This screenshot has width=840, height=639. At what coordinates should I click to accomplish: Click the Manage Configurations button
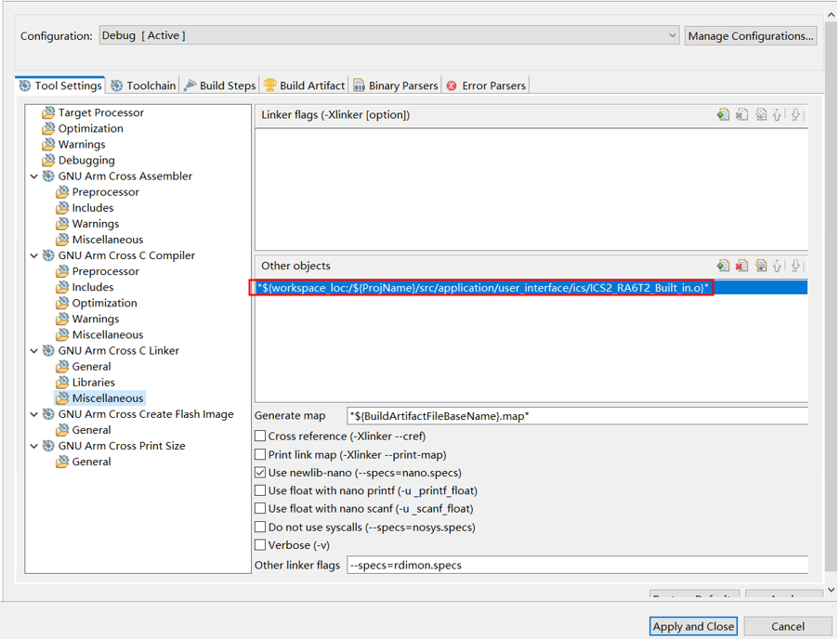(x=751, y=36)
